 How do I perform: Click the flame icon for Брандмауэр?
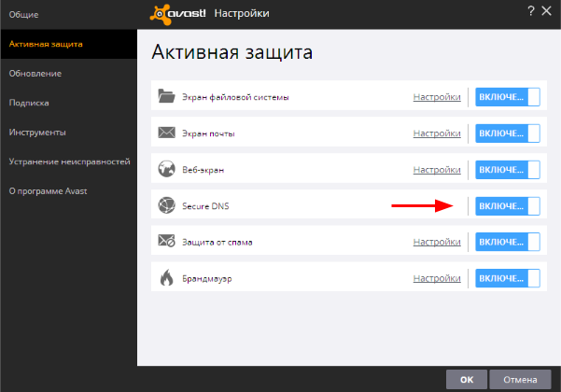point(167,278)
